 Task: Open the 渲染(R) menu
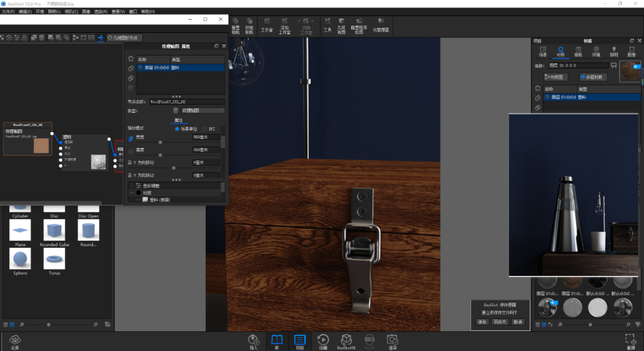coord(101,11)
